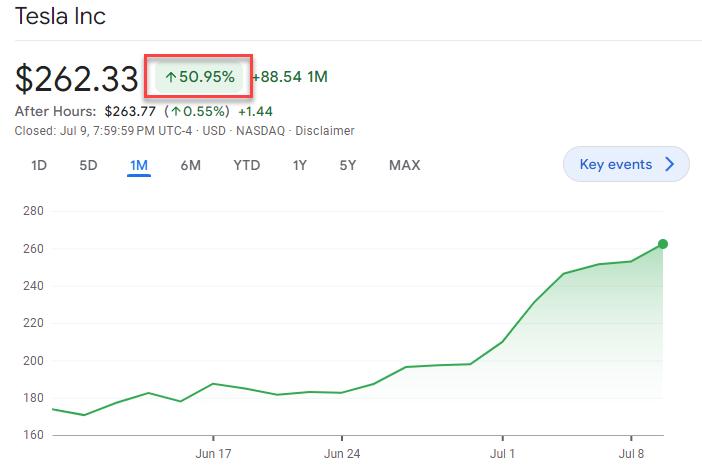
Task: Switch chart to 6M range
Action: coord(191,165)
